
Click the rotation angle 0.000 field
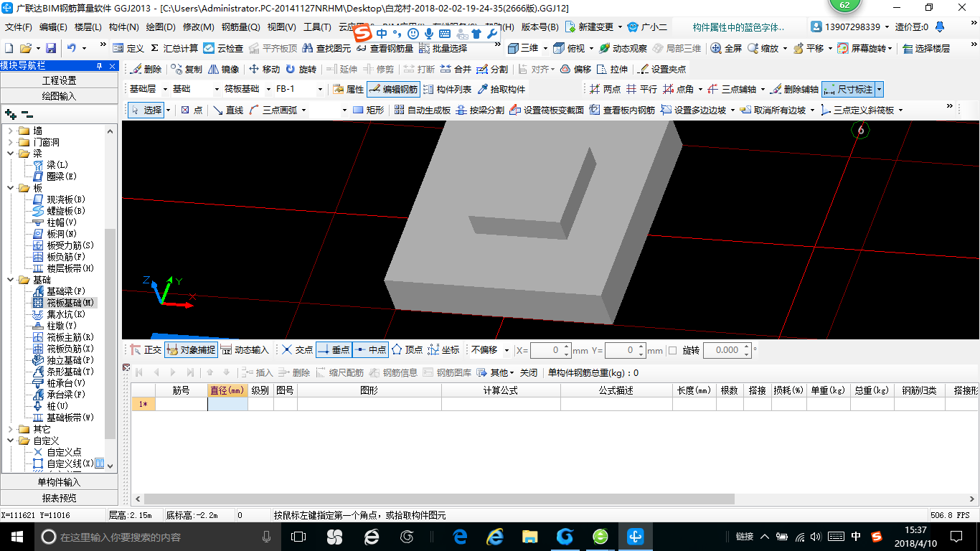pos(727,350)
